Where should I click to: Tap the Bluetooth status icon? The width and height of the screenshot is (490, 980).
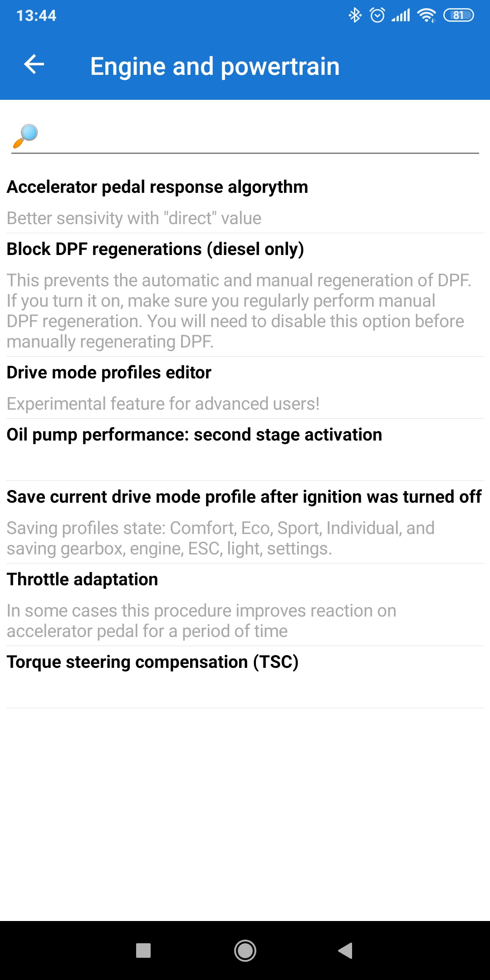click(x=355, y=15)
